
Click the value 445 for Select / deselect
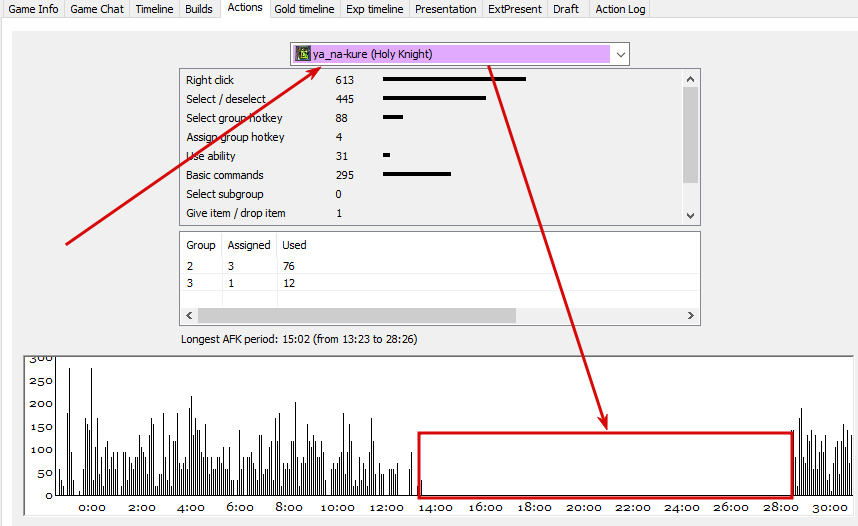[345, 99]
